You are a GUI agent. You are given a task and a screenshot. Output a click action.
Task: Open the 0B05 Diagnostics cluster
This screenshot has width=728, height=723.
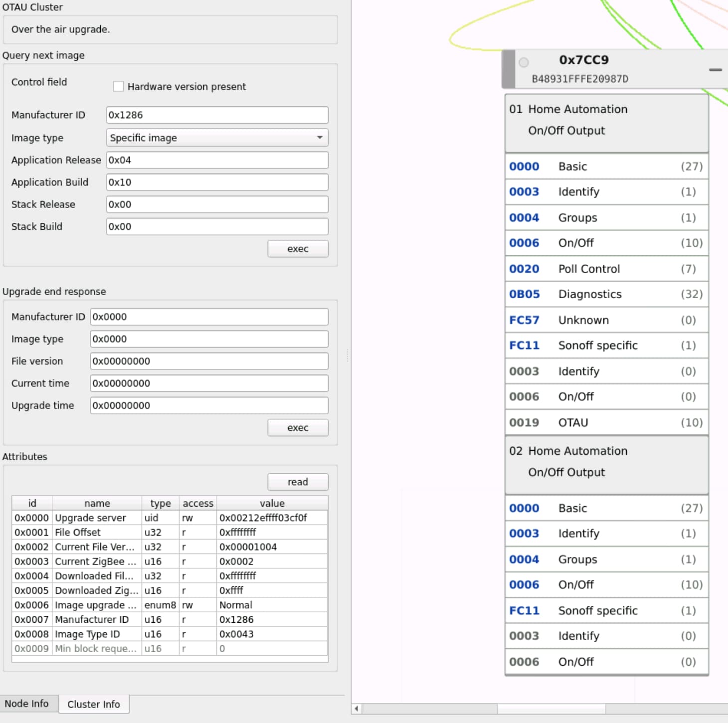tap(606, 294)
